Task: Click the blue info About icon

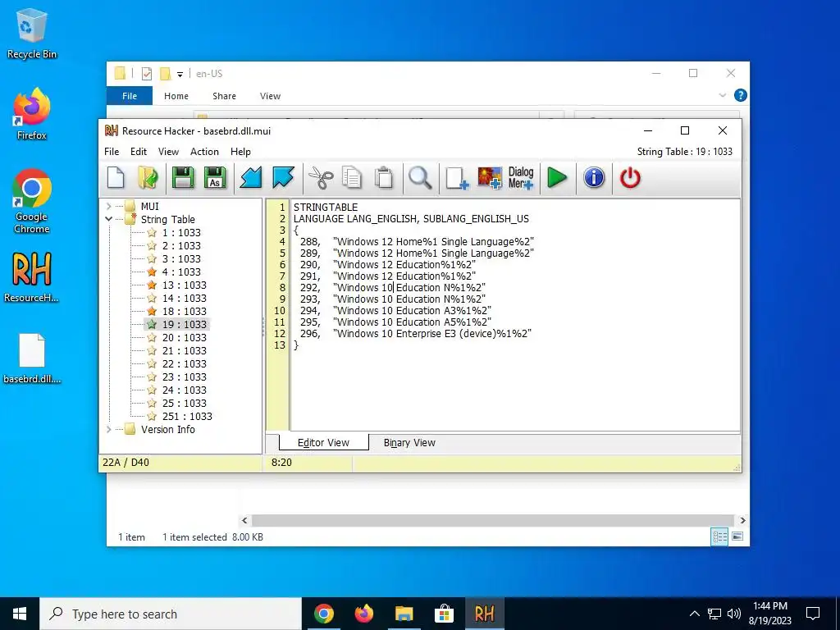Action: (594, 178)
